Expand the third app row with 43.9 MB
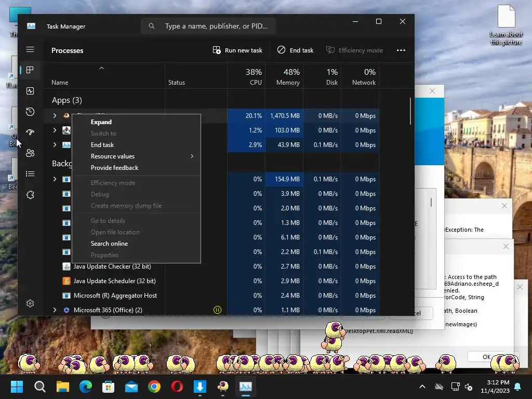The height and width of the screenshot is (399, 532). point(55,145)
